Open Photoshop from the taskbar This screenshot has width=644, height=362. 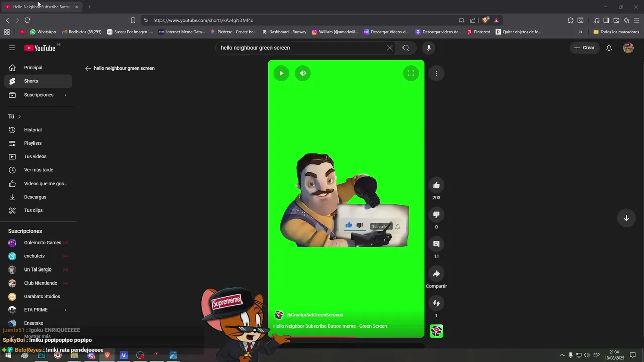(41, 355)
